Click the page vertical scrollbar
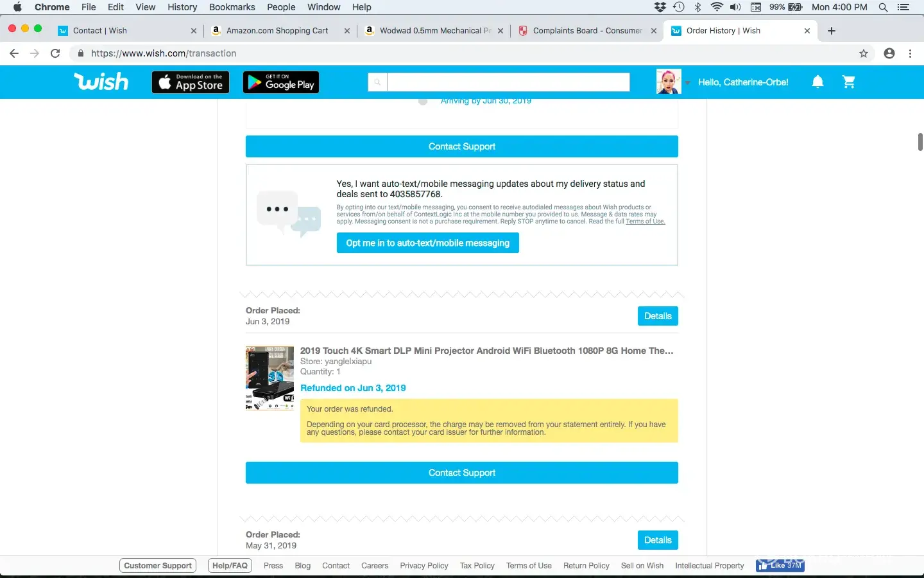Viewport: 924px width, 578px height. click(920, 141)
